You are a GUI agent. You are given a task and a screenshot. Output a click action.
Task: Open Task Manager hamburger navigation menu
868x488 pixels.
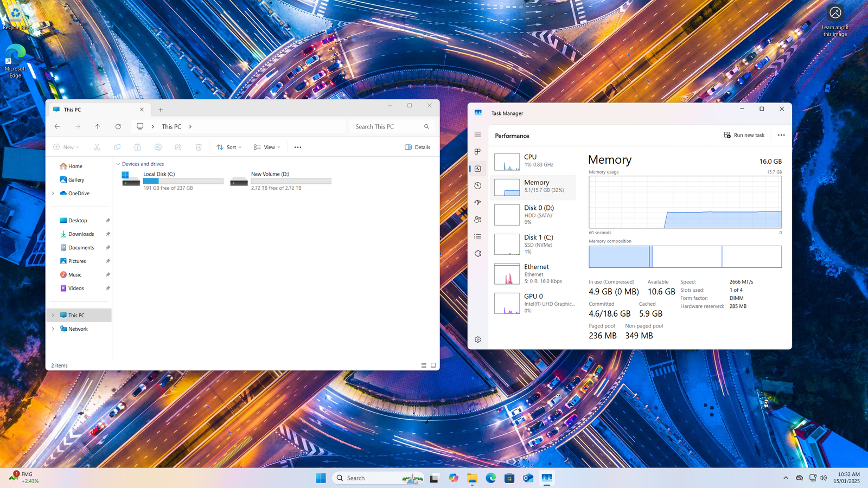[477, 135]
